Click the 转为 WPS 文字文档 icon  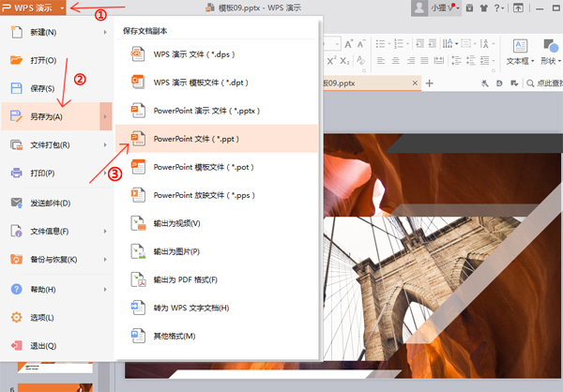[137, 308]
